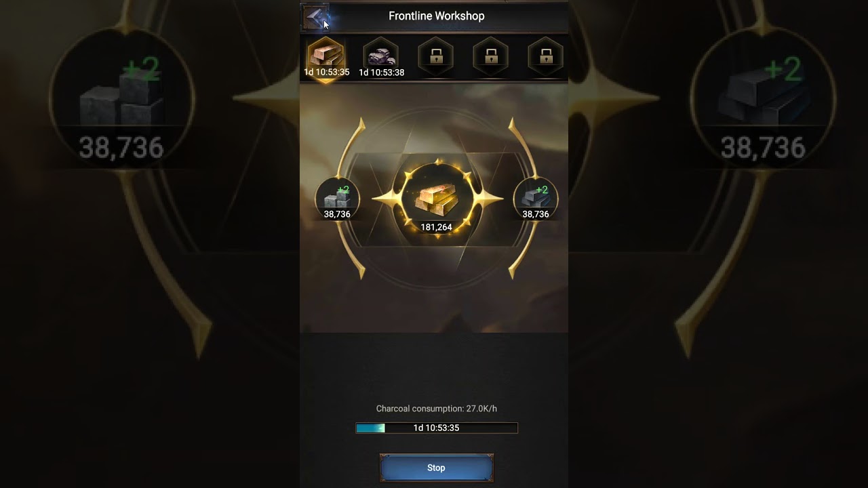Tap the first locked workshop slot
The height and width of the screenshot is (488, 868).
pyautogui.click(x=436, y=56)
